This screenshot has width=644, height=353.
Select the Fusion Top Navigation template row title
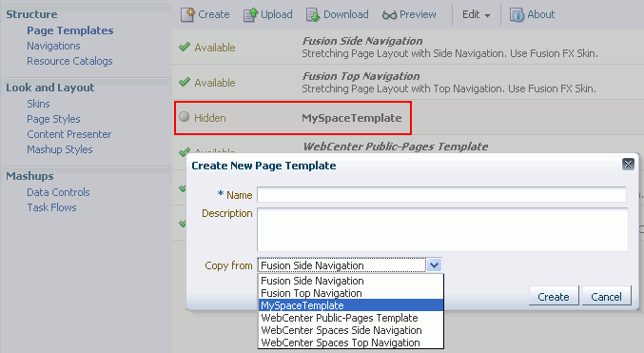[x=361, y=76]
